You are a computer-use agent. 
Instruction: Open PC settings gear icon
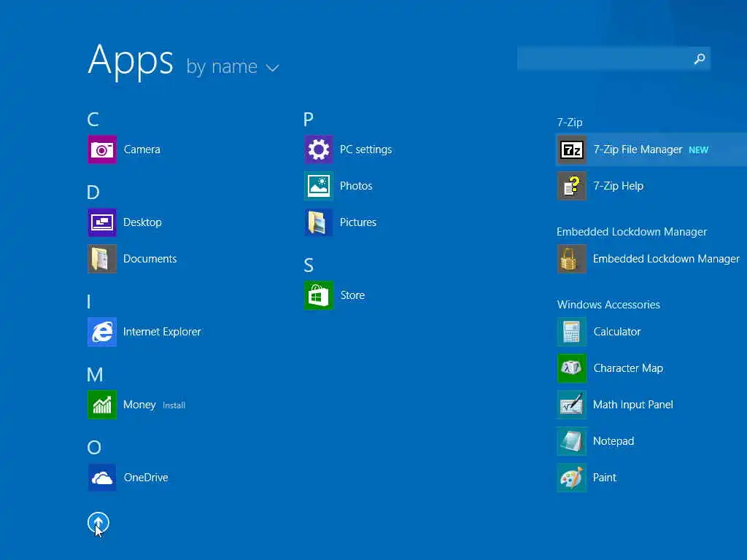coord(318,149)
